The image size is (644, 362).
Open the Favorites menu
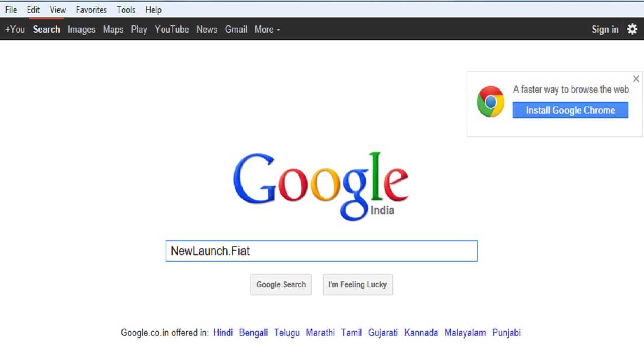(92, 10)
